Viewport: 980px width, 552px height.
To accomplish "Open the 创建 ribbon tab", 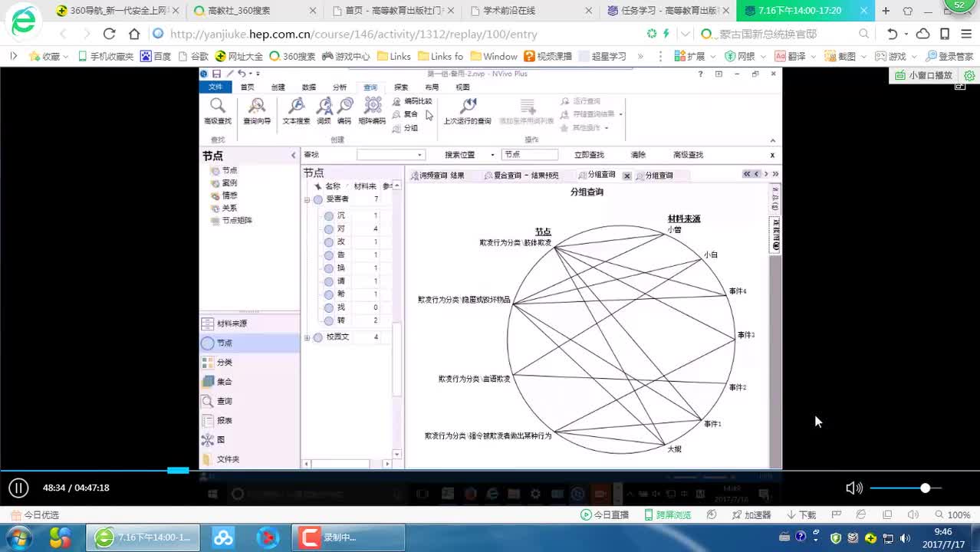I will tap(278, 87).
